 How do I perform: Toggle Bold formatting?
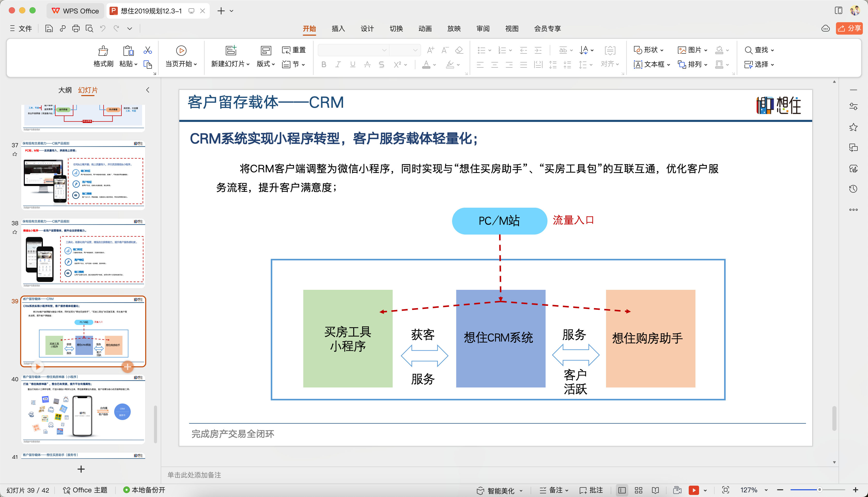(x=324, y=64)
